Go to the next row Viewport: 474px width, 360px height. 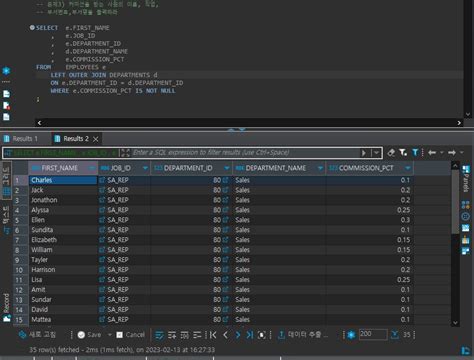237,335
